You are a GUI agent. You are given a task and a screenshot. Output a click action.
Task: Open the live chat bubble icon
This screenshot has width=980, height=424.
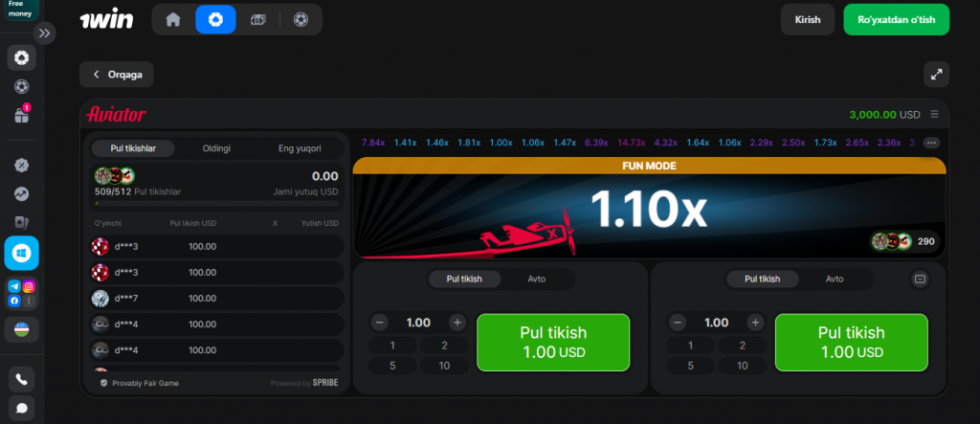tap(21, 408)
